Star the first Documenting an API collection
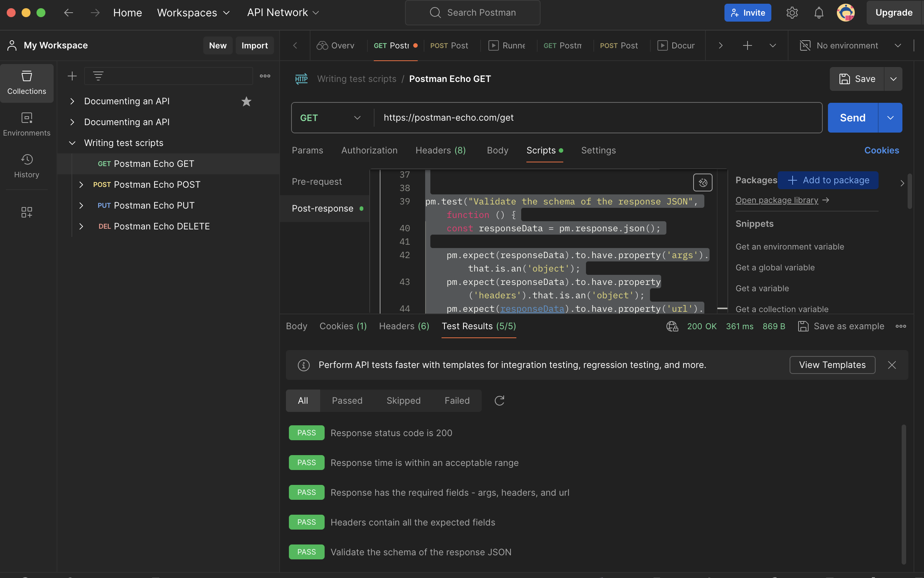 246,101
